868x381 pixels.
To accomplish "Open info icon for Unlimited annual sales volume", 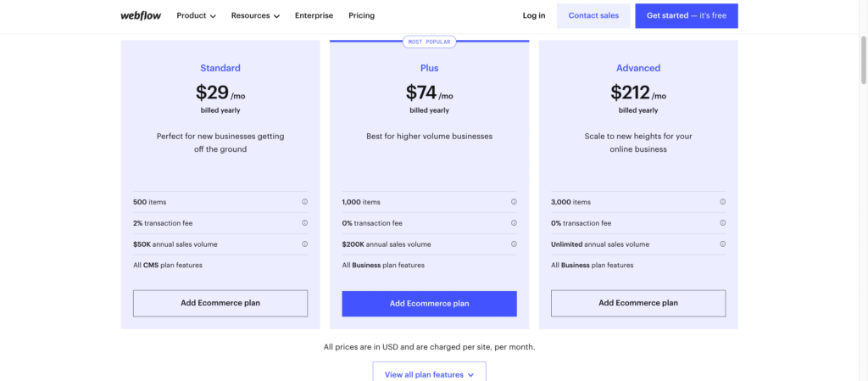I will coord(722,244).
